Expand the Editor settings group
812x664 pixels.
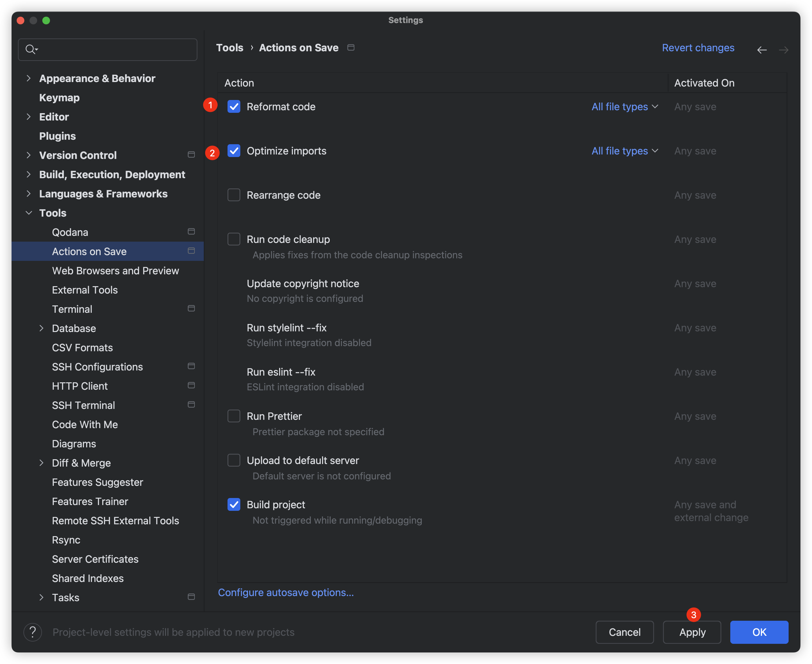(29, 117)
